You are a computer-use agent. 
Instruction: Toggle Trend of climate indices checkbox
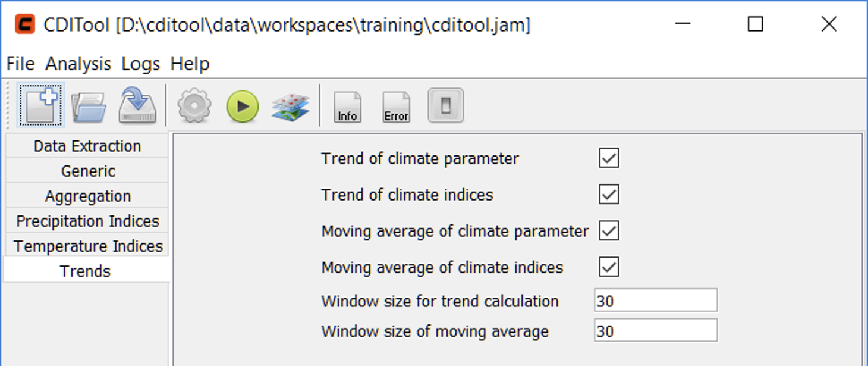click(609, 195)
